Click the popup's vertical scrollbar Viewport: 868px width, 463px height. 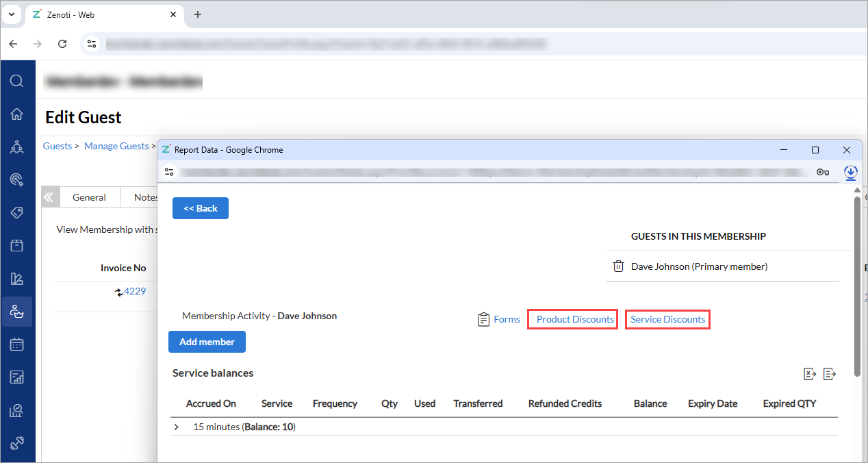[857, 281]
